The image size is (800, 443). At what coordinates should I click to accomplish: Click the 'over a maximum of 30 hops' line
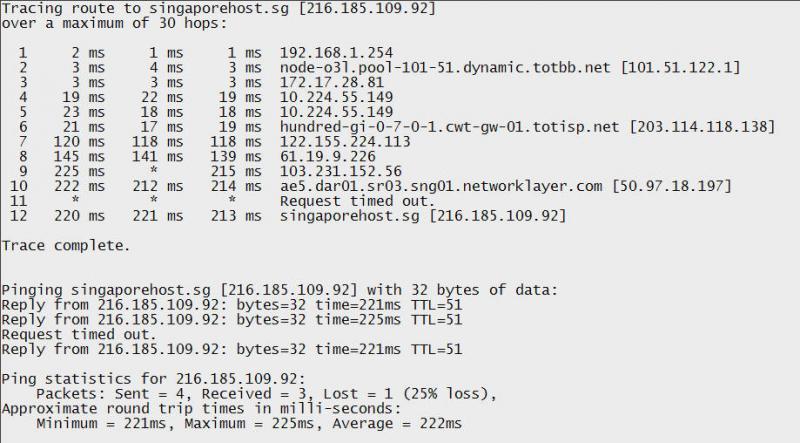pyautogui.click(x=114, y=23)
